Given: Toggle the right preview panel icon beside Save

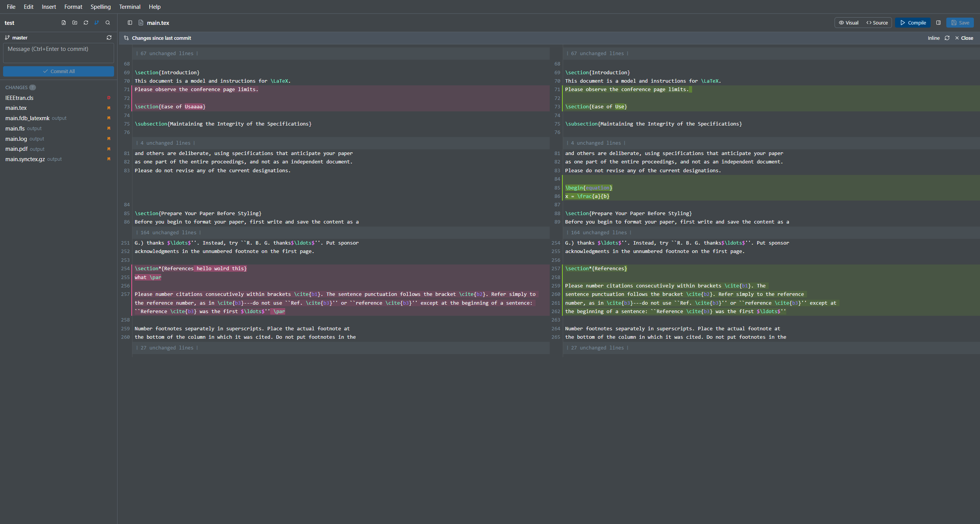Looking at the screenshot, I should [938, 23].
